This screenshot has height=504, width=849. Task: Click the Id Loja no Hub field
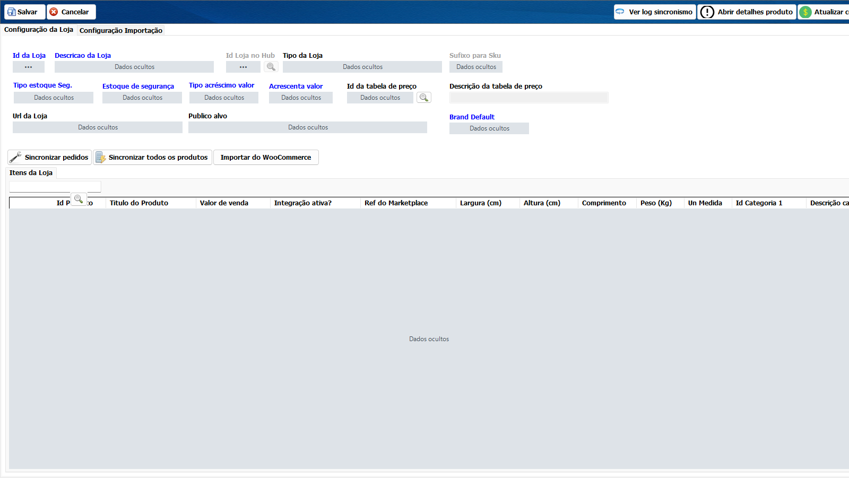point(243,67)
